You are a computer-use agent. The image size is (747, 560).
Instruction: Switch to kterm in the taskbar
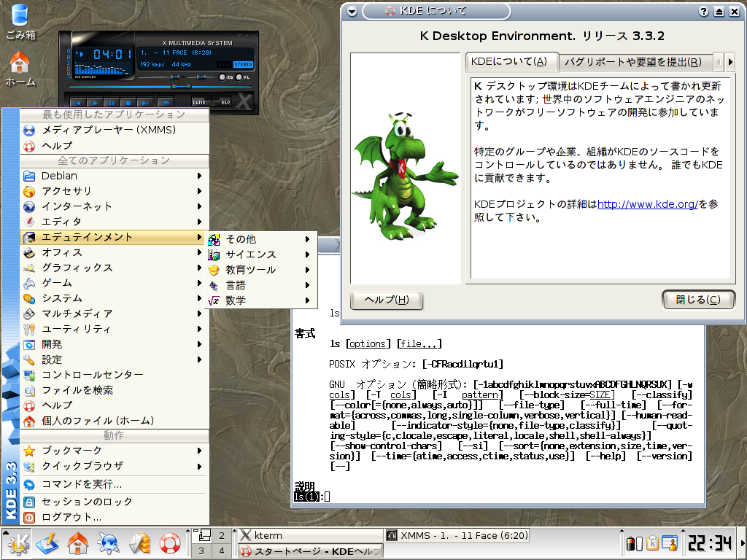310,535
